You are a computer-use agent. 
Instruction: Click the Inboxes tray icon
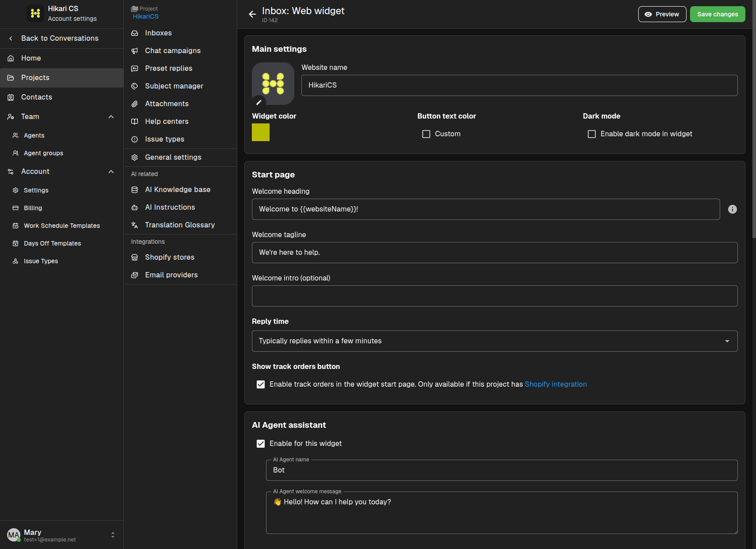(x=135, y=33)
